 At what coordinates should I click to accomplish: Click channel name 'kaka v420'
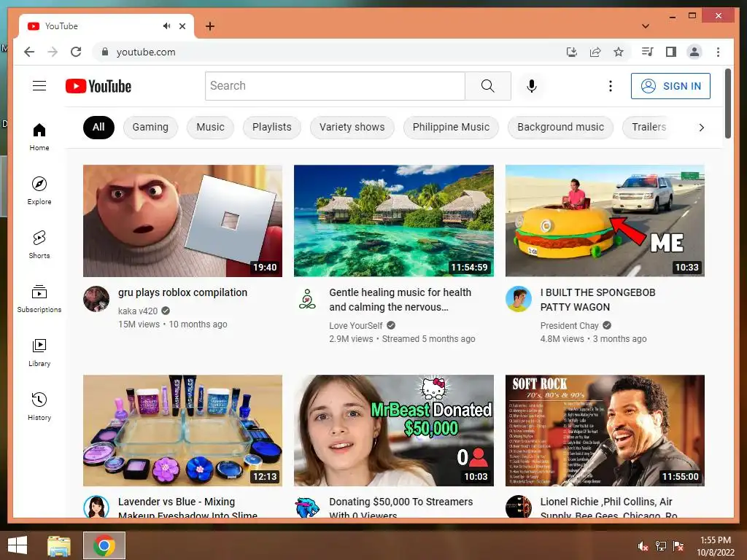[x=138, y=311]
